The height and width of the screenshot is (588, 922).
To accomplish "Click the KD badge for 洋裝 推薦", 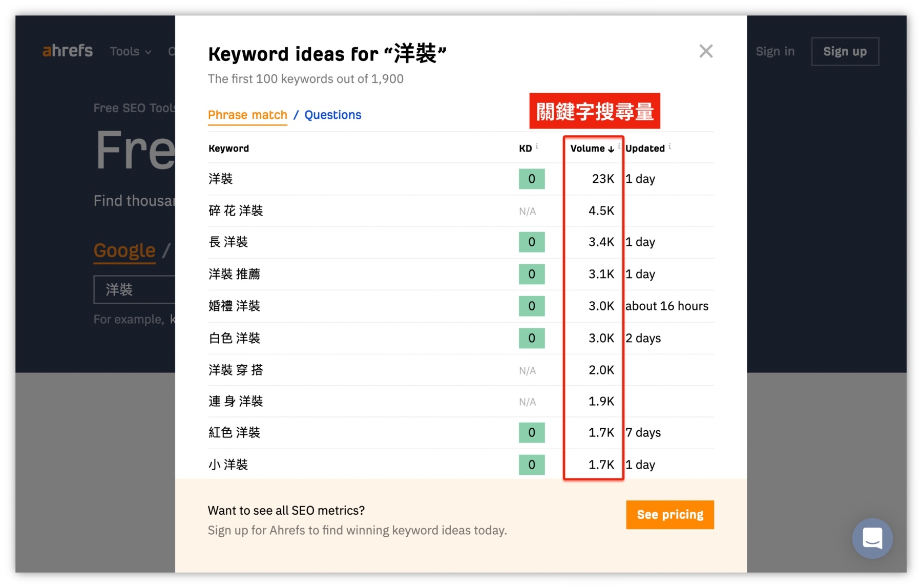I will pos(531,274).
